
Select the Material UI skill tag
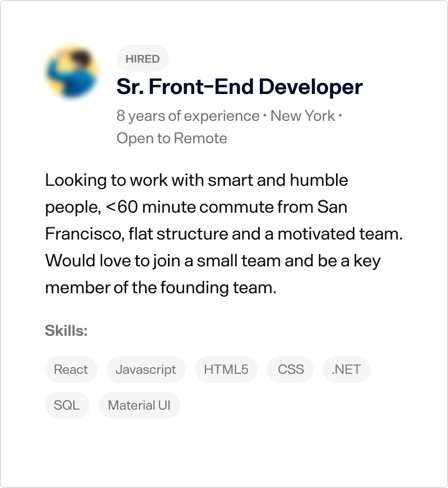click(x=139, y=405)
